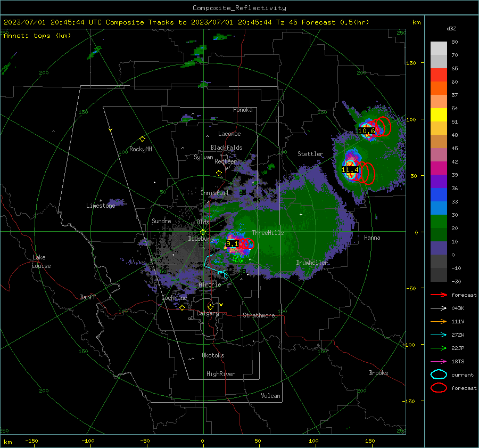Image resolution: width=479 pixels, height=448 pixels.
Task: Click the Strathmore city label
Action: click(x=259, y=315)
